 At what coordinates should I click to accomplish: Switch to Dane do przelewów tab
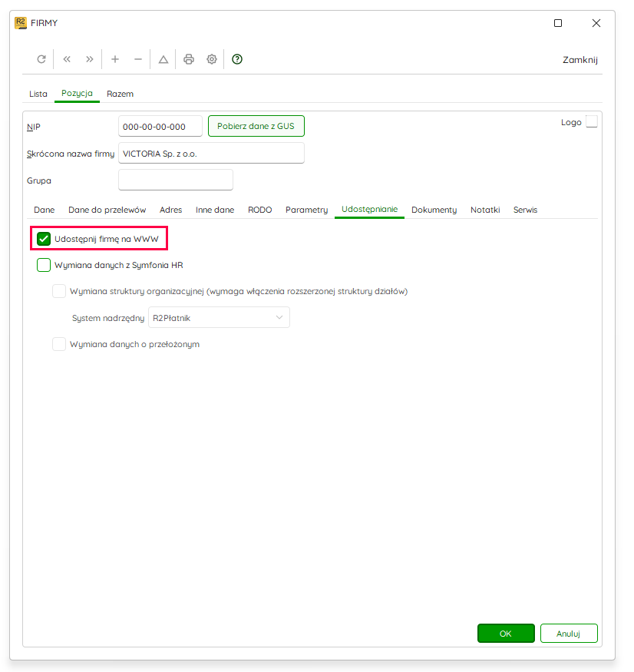[107, 210]
